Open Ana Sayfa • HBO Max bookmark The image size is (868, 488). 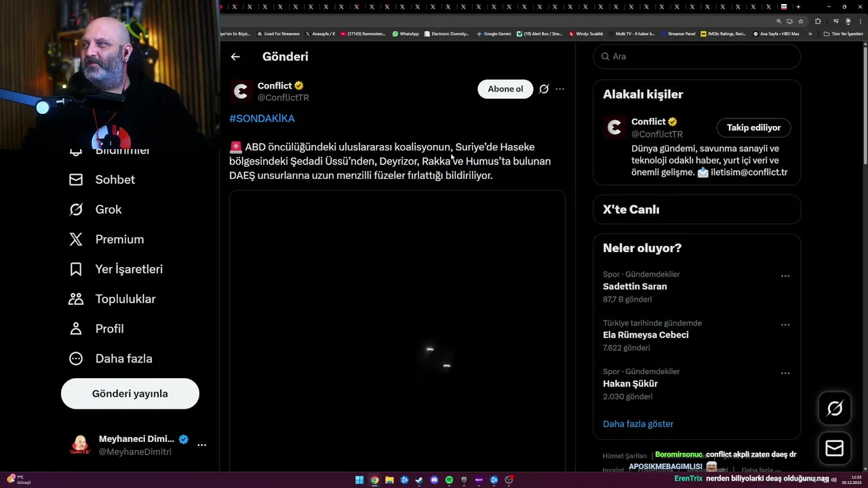776,33
